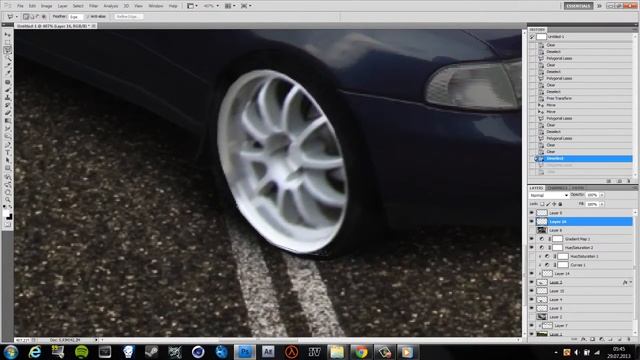Open the Window menu

pos(156,6)
